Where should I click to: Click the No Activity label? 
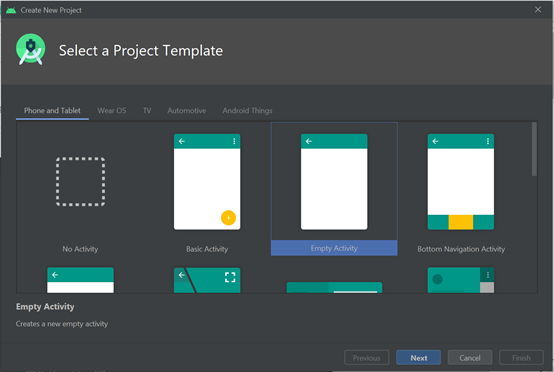pos(80,249)
